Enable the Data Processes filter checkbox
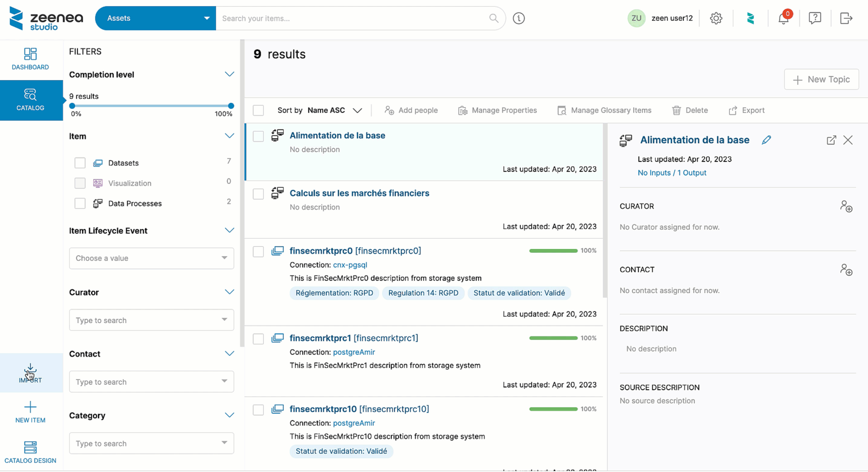Screen dimensions: 868x472 click(80, 203)
